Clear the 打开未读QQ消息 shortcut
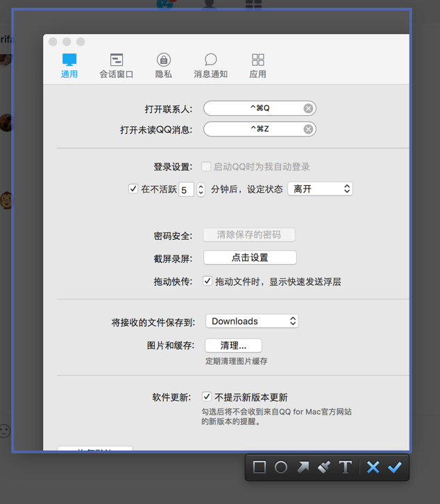Screen dimensions: 440x504 click(308, 129)
